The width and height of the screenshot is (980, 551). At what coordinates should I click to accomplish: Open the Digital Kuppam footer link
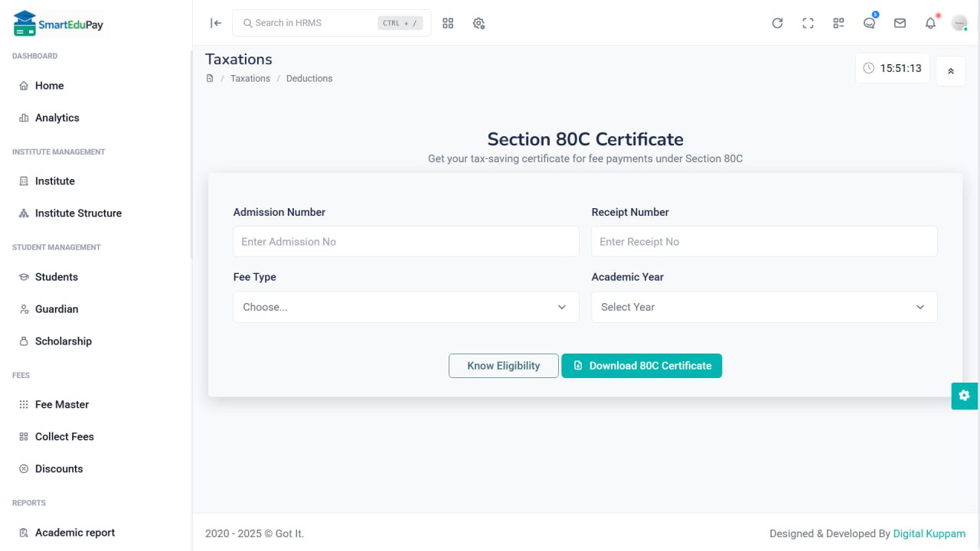click(x=929, y=533)
